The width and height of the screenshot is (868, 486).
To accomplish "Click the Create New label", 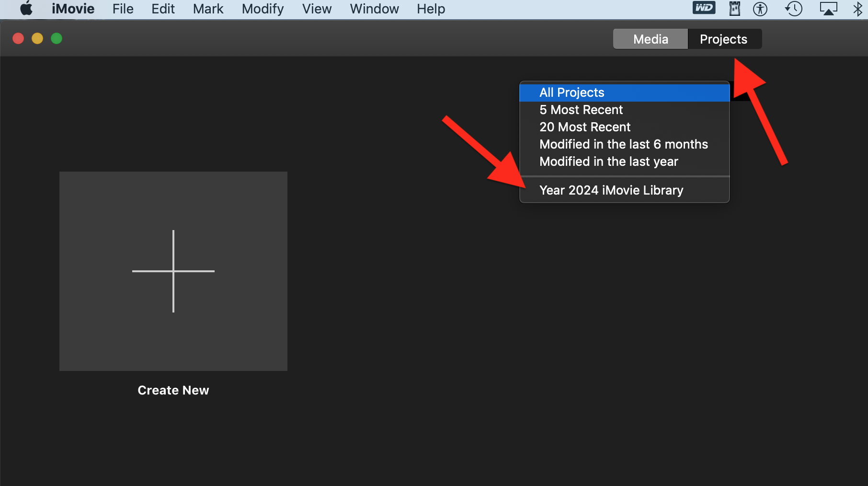I will tap(173, 390).
